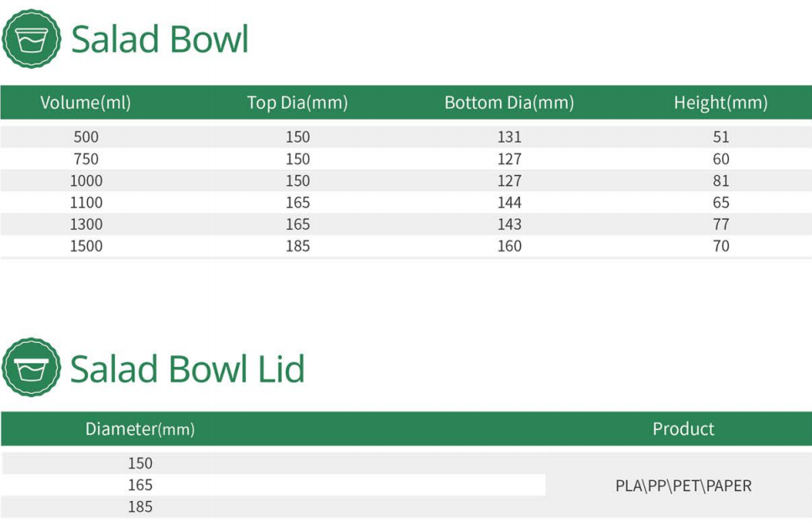Viewport: 812px width, 523px height.
Task: Click the Salad Bowl heading
Action: click(159, 39)
